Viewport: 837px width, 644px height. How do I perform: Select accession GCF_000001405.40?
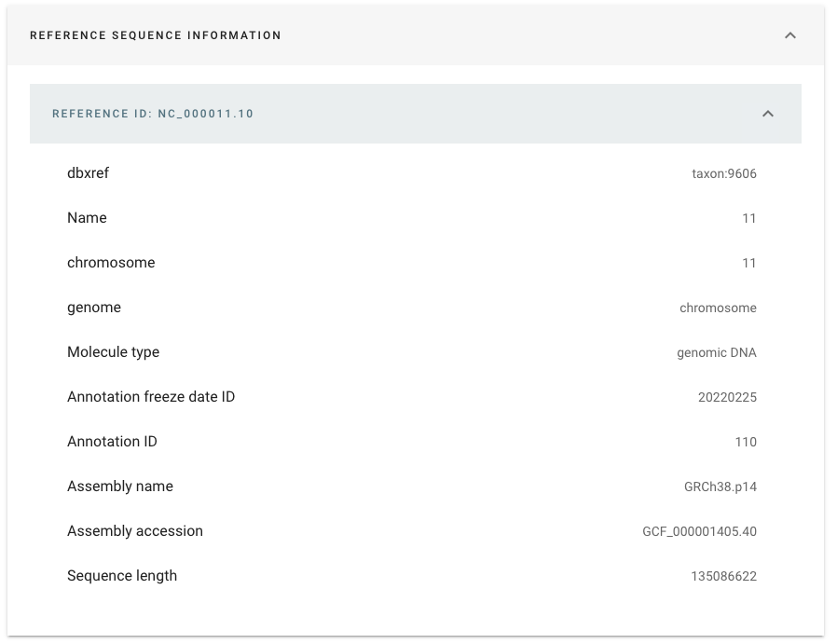pos(699,531)
